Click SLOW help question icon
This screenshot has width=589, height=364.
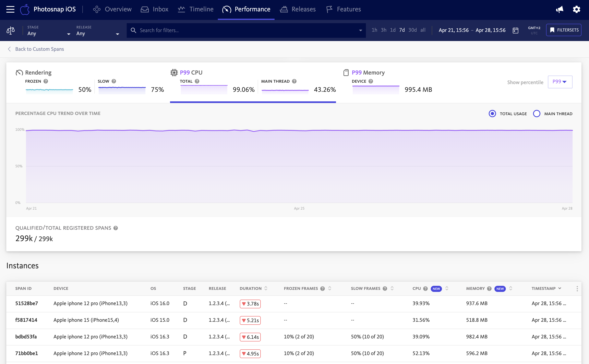[114, 81]
